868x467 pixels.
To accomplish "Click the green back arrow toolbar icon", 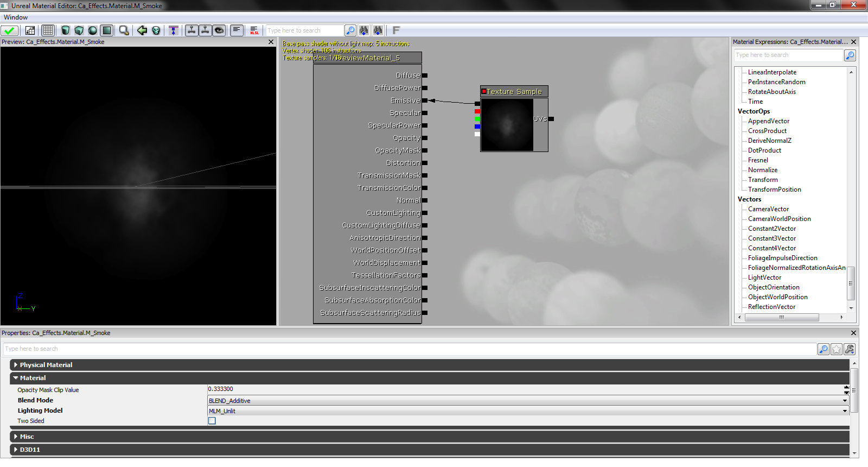I will (142, 30).
